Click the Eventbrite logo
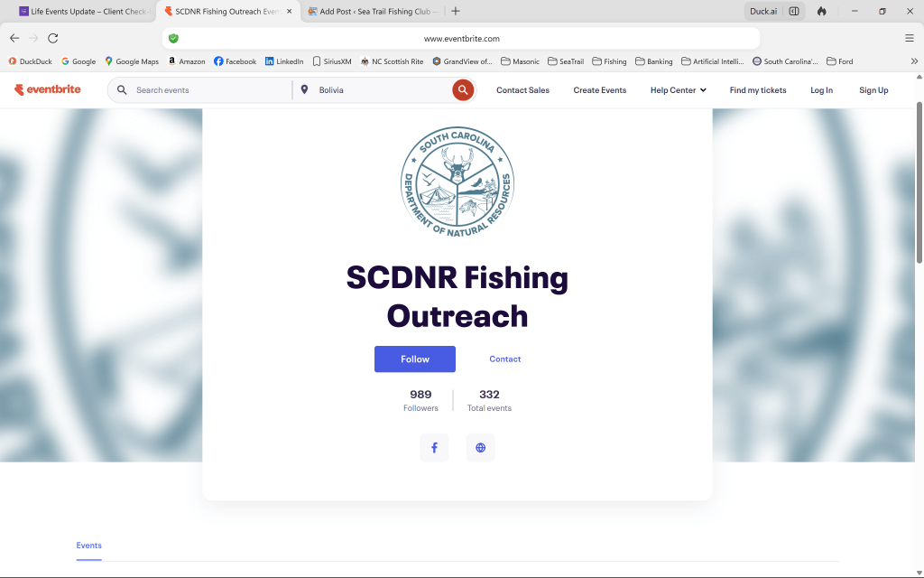 [48, 90]
